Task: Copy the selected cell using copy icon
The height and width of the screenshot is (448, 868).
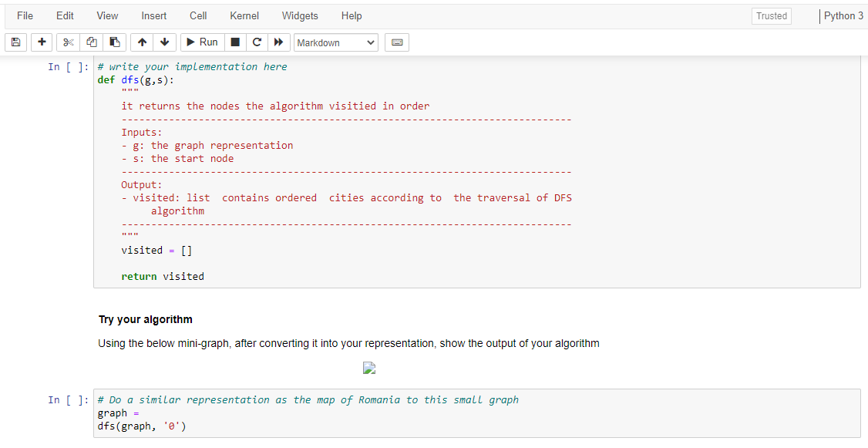Action: [x=91, y=42]
